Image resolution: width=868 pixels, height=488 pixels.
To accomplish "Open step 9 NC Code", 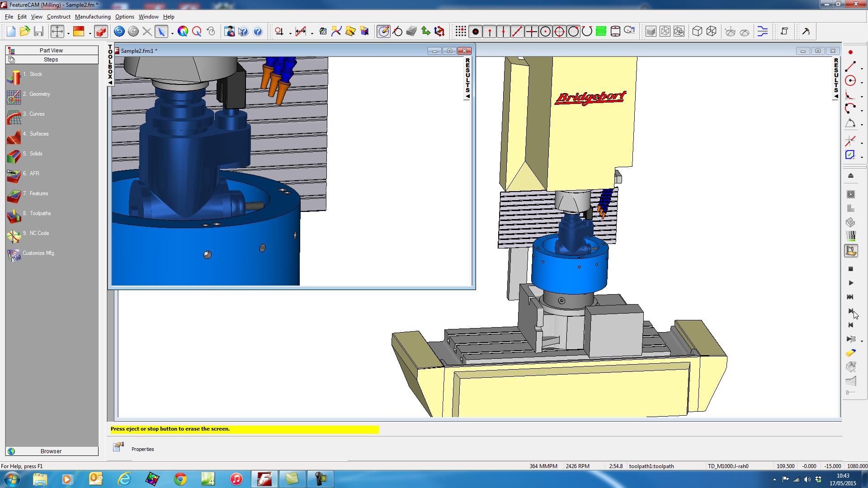I will (28, 235).
